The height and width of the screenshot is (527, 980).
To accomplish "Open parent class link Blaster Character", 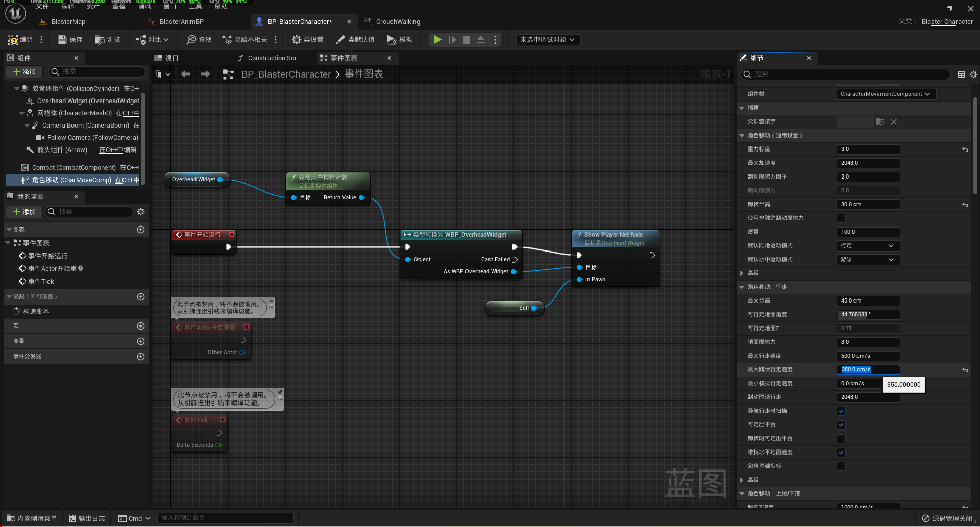I will (x=947, y=22).
